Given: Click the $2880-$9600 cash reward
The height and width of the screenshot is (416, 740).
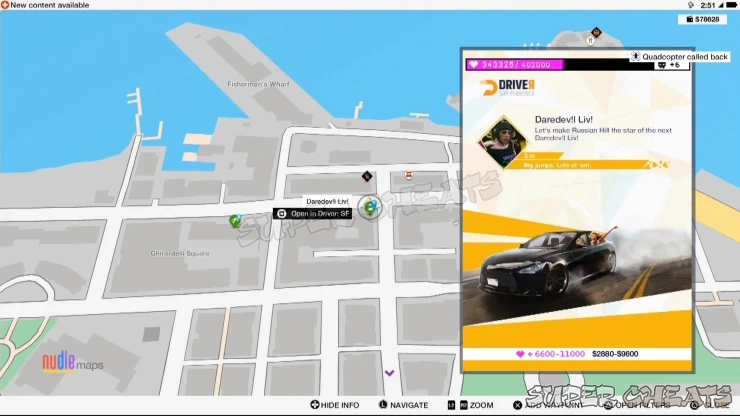Looking at the screenshot, I should click(615, 354).
